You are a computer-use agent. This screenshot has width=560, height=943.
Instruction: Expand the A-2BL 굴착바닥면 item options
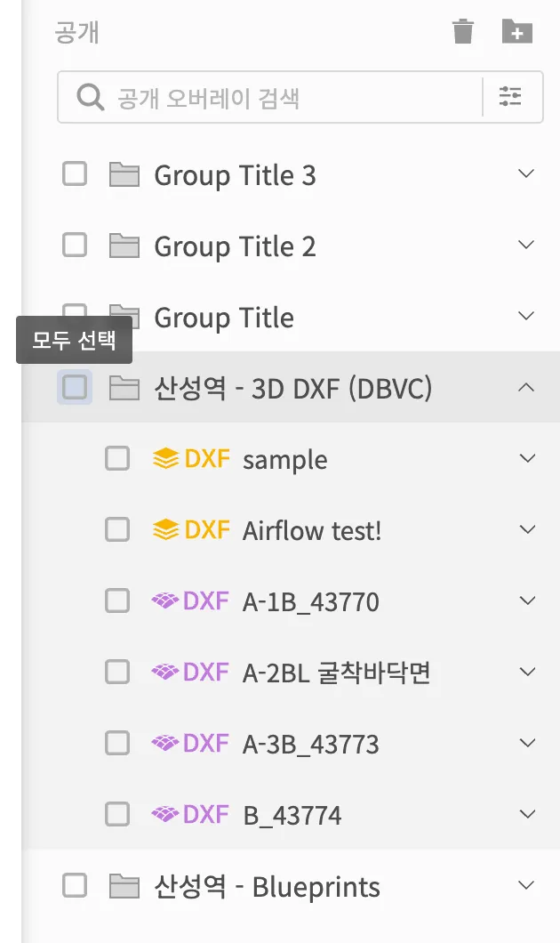527,673
